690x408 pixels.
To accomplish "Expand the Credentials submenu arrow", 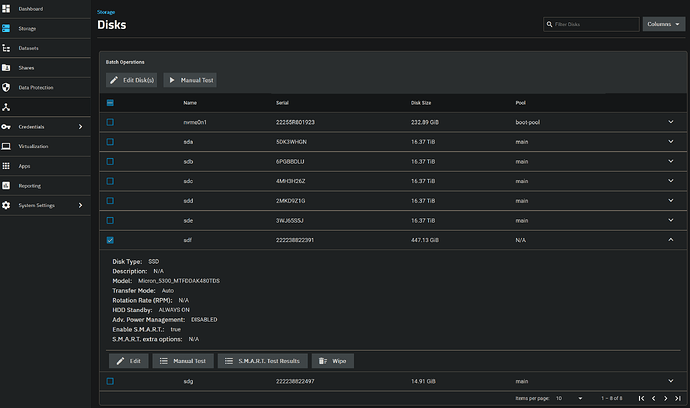I will pyautogui.click(x=81, y=127).
